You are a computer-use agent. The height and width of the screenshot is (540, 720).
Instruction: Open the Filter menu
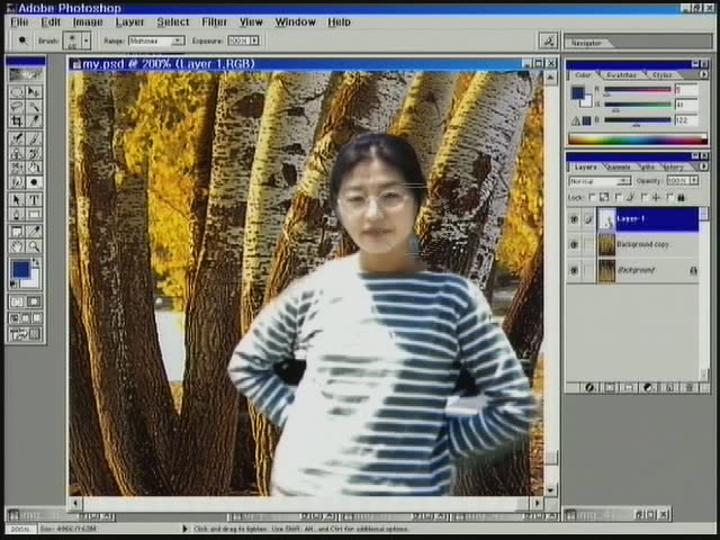tap(214, 22)
